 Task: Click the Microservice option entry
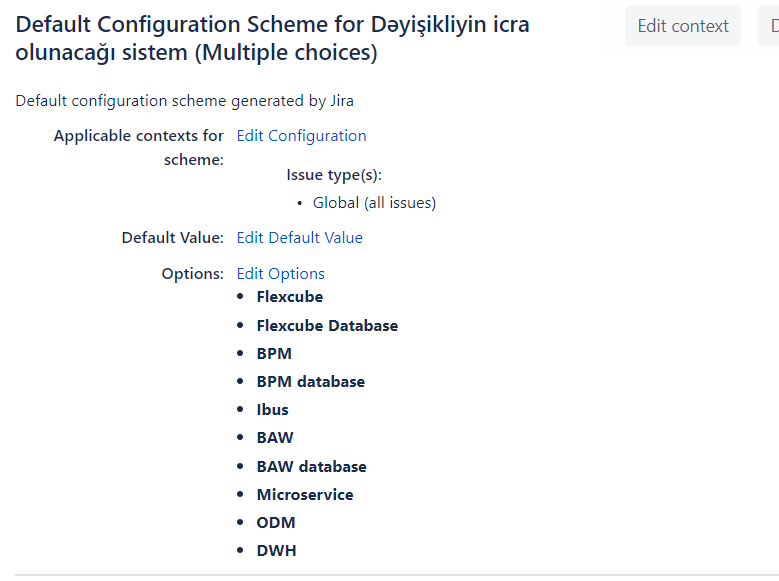tap(305, 495)
